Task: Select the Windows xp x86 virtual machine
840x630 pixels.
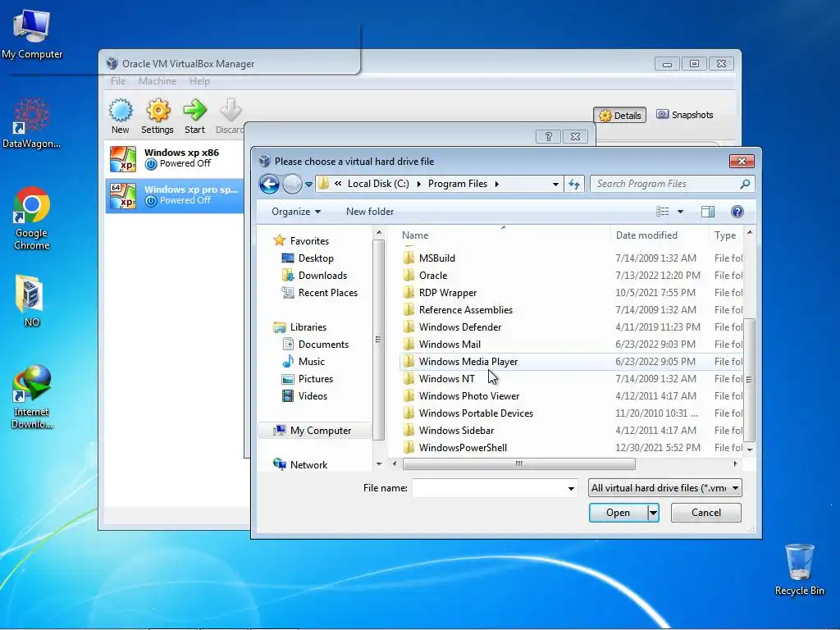Action: pyautogui.click(x=174, y=158)
